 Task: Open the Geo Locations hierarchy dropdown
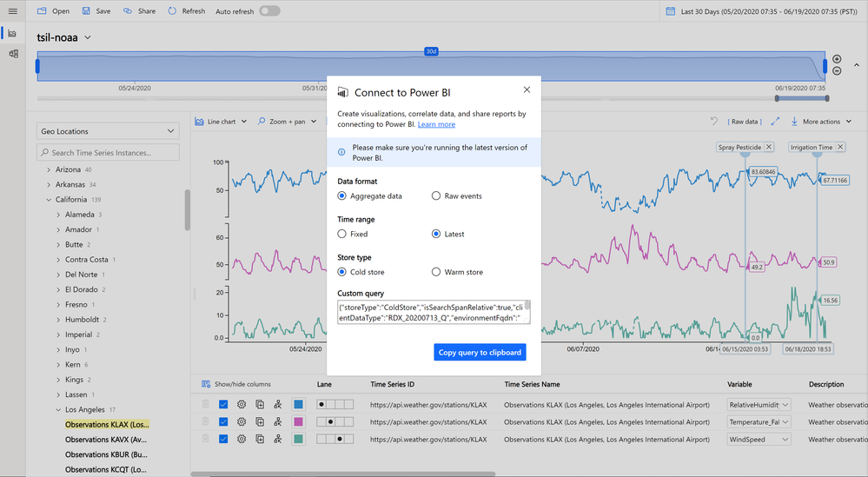click(108, 131)
